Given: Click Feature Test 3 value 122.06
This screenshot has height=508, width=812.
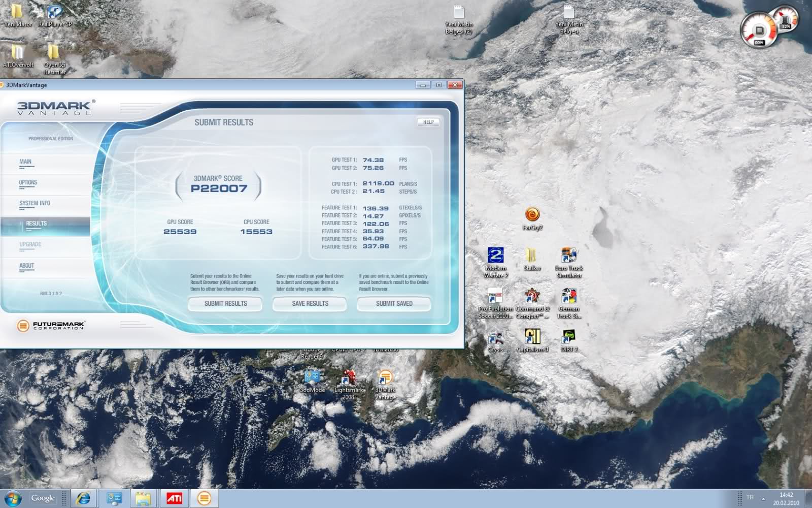Looking at the screenshot, I should point(376,224).
